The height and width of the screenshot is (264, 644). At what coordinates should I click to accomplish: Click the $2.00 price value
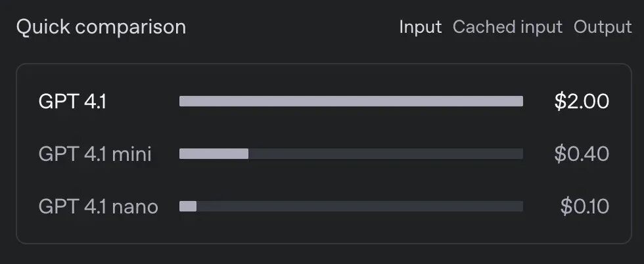click(x=582, y=101)
